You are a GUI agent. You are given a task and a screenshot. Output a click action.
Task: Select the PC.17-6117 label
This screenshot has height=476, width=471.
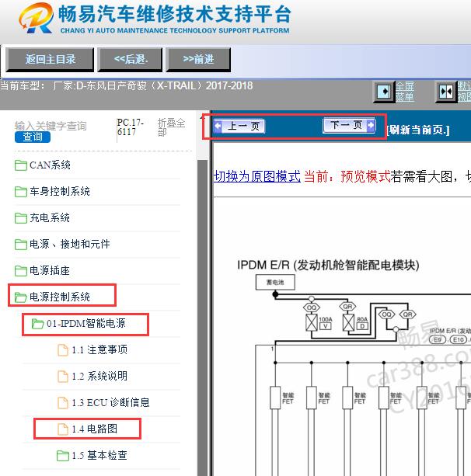pyautogui.click(x=130, y=127)
